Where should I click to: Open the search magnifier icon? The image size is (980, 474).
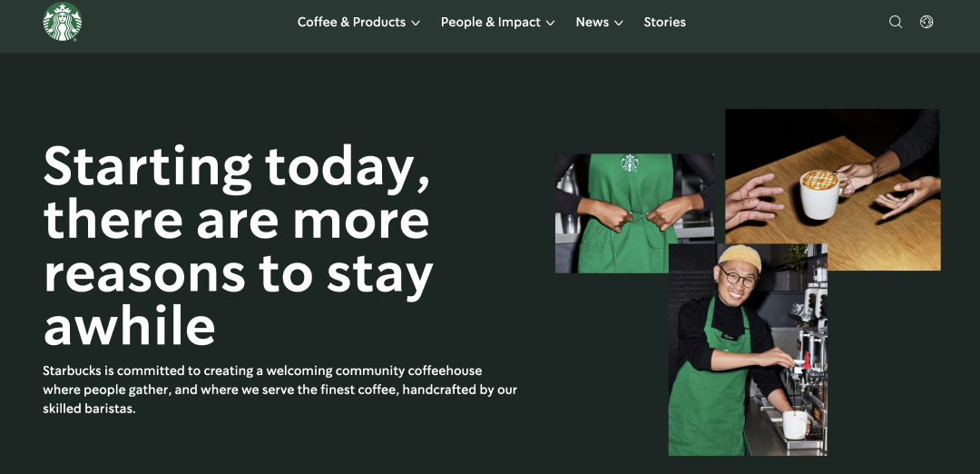click(x=896, y=22)
